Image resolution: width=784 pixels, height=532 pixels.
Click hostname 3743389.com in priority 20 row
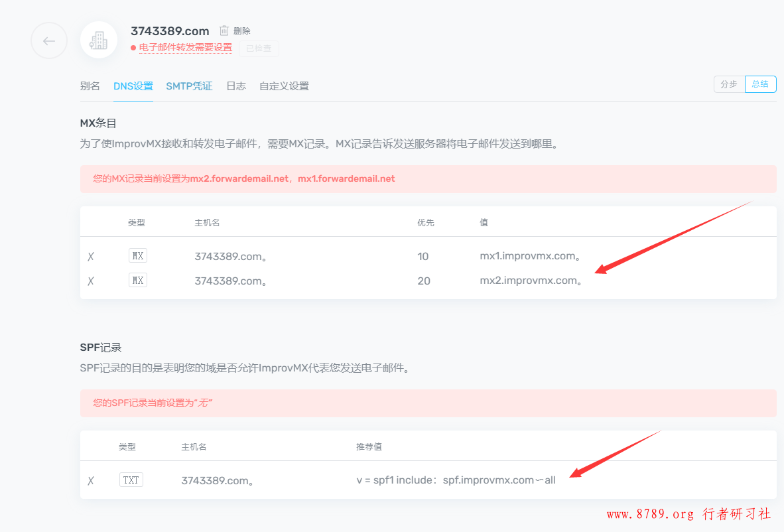point(231,281)
